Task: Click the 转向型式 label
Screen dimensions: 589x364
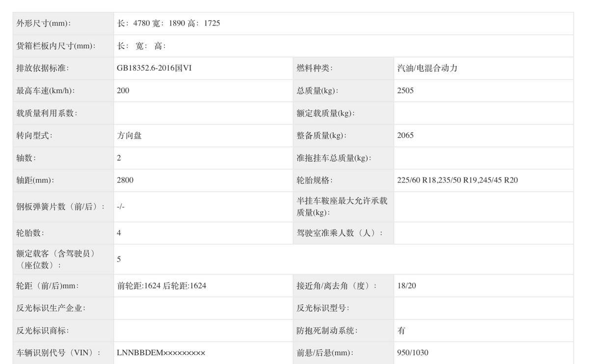Action: pos(34,135)
